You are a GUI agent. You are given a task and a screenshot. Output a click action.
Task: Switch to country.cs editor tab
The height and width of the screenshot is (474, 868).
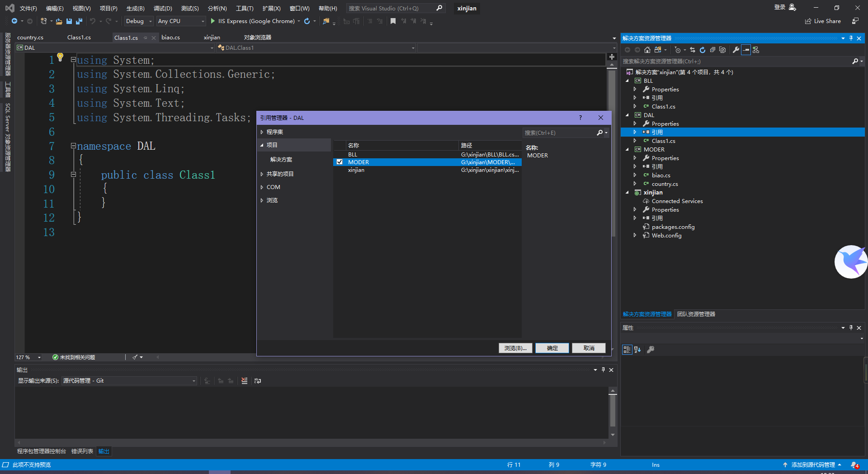pos(30,38)
